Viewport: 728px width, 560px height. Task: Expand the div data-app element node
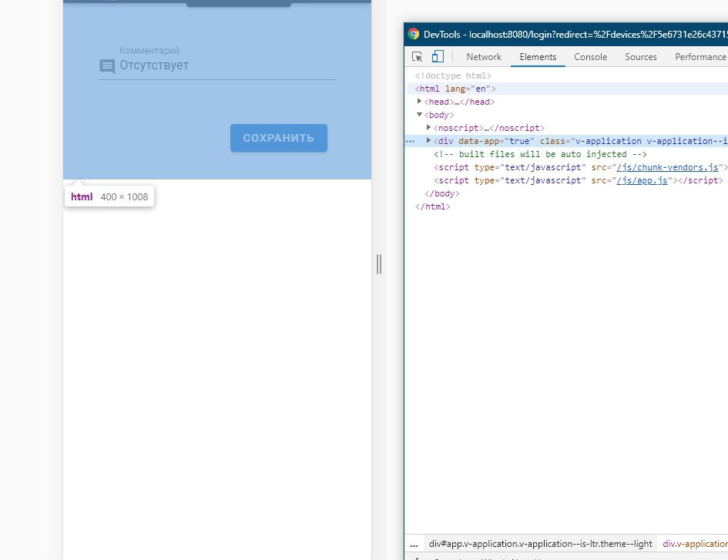428,140
